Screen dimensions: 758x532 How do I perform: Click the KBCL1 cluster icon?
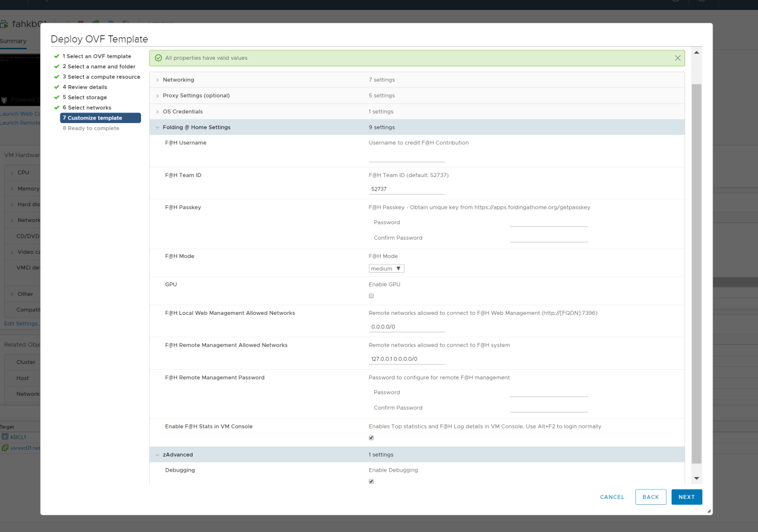[5, 437]
